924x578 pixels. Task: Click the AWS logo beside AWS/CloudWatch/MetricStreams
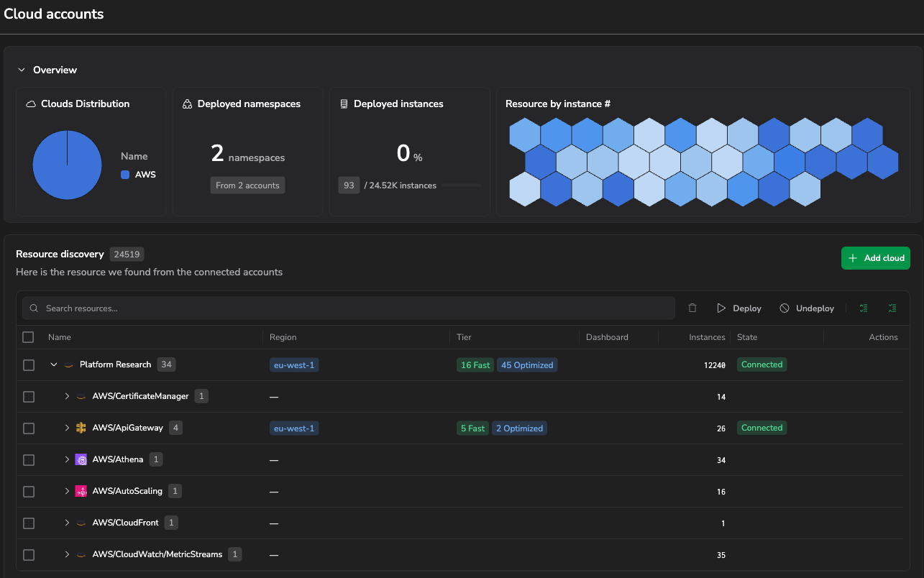[81, 555]
